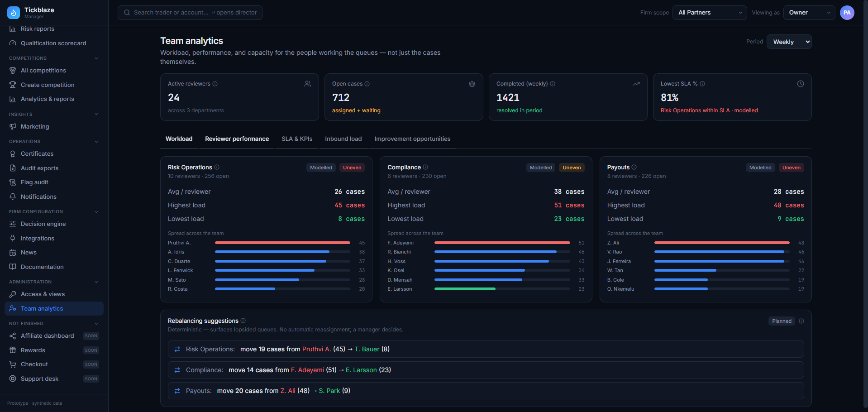Open Documentation book item
Screen dimensions: 868x412
54,267
